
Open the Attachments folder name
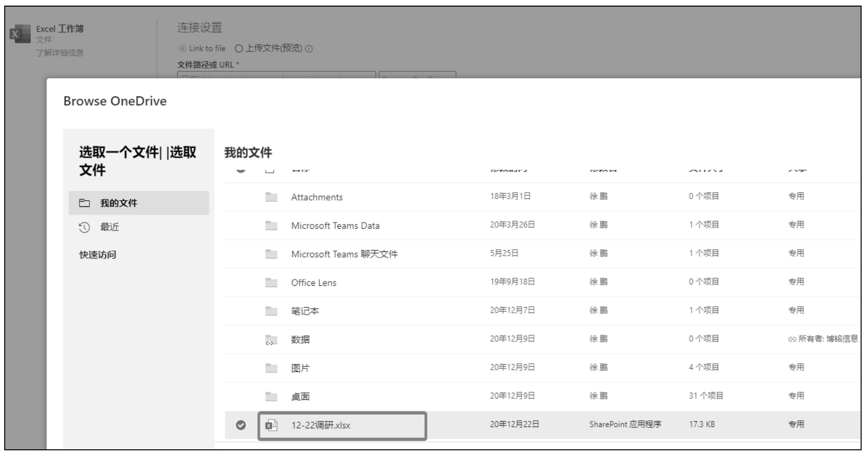tap(317, 197)
